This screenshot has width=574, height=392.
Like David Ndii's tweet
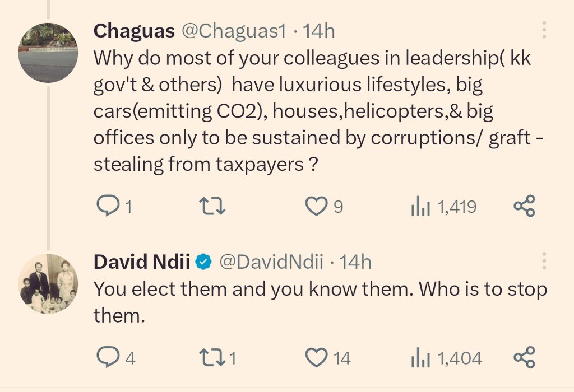pyautogui.click(x=316, y=357)
